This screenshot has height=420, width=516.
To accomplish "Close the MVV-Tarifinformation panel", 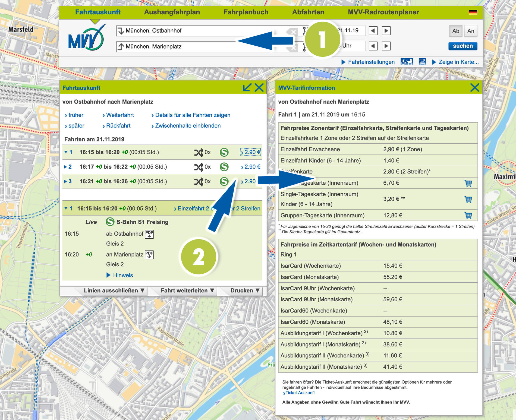I will point(474,88).
